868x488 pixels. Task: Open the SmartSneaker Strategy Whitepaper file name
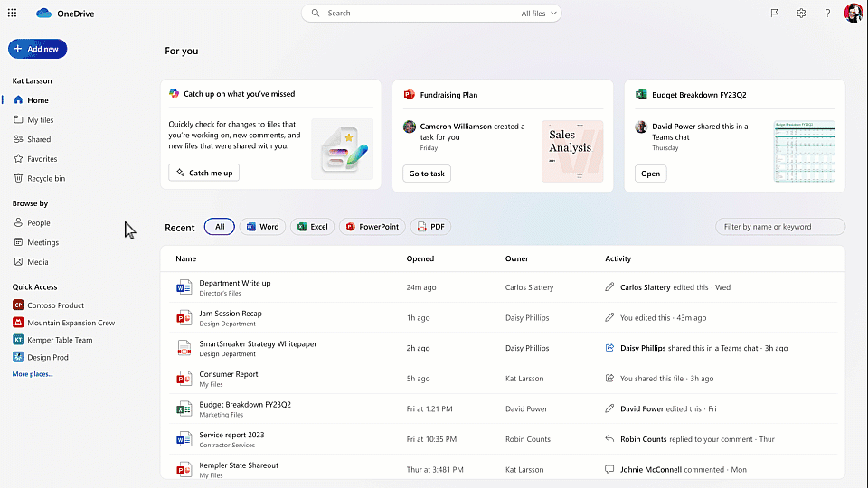[x=258, y=343]
